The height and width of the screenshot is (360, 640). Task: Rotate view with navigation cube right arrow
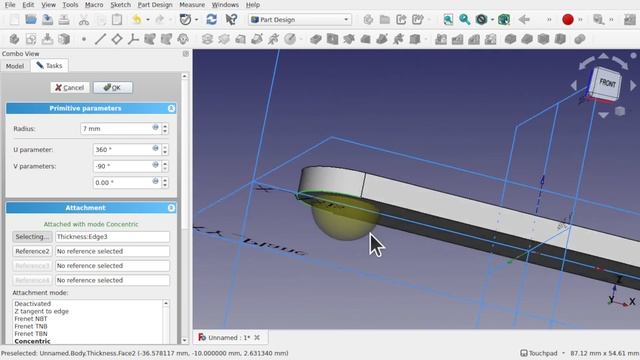coord(633,85)
